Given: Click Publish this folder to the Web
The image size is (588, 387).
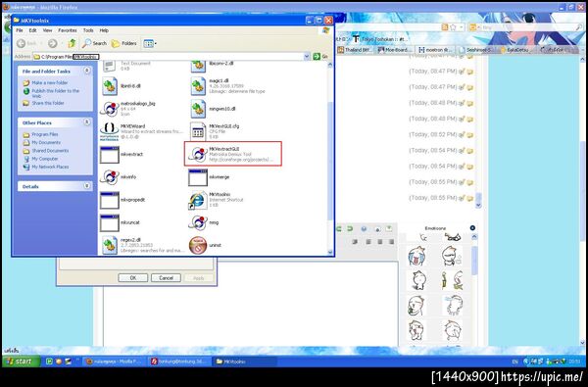Looking at the screenshot, I should (52, 93).
